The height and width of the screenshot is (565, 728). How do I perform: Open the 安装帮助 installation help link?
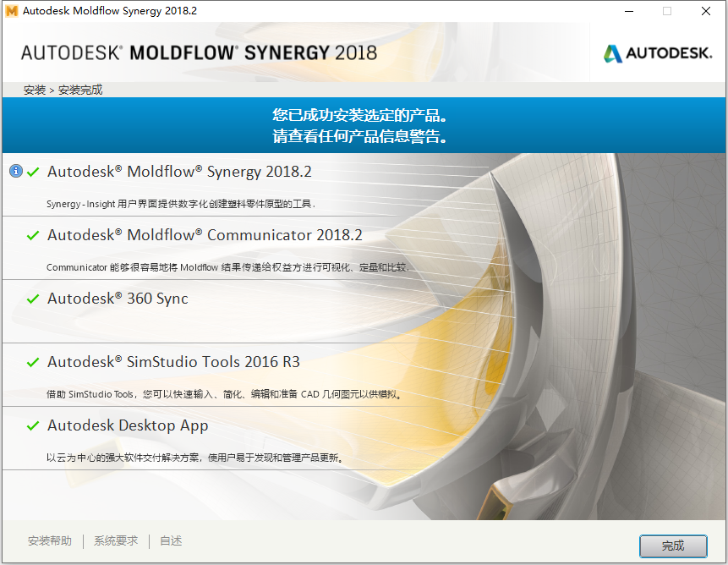coord(50,540)
